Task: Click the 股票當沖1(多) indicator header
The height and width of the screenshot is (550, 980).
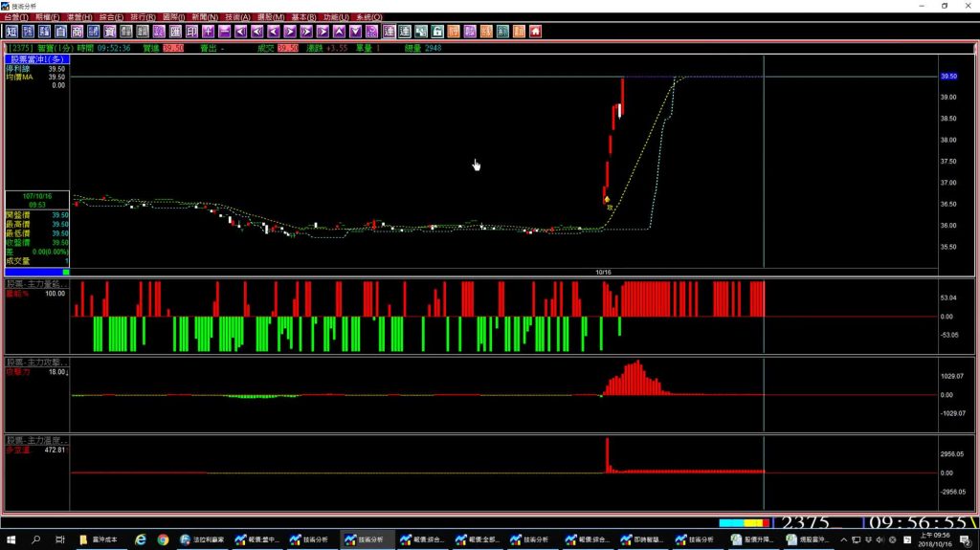Action: tap(37, 58)
